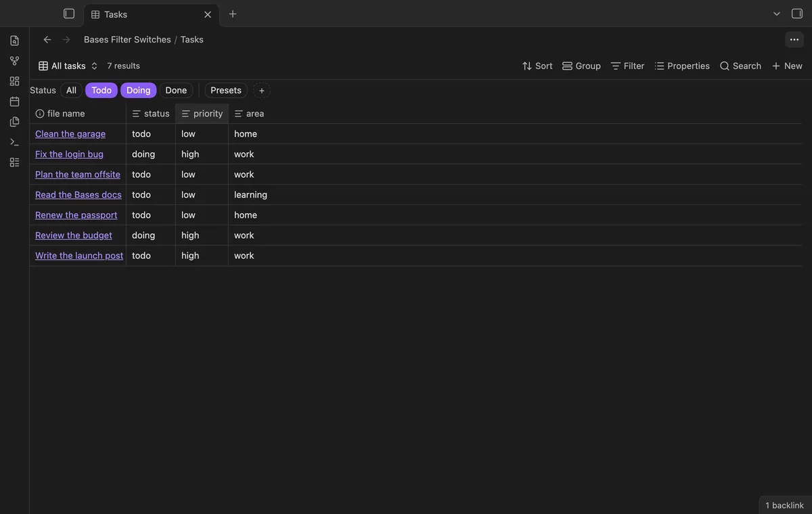Viewport: 812px width, 514px height.
Task: Click the file name column header
Action: (x=78, y=114)
